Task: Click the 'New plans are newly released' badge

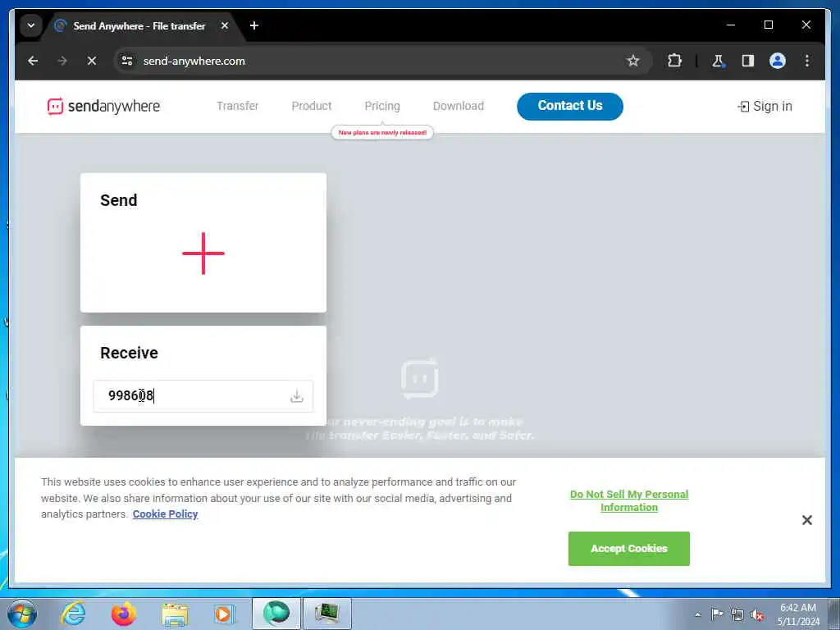Action: [382, 132]
